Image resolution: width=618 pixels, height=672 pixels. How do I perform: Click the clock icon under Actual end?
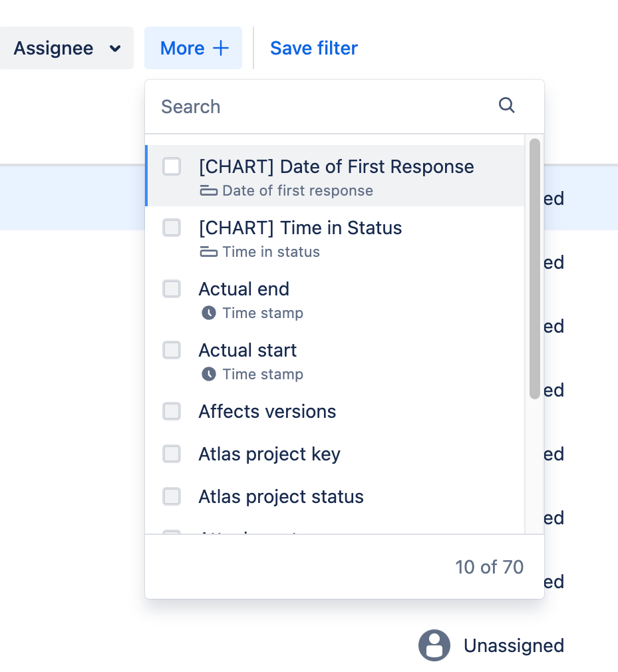(209, 313)
